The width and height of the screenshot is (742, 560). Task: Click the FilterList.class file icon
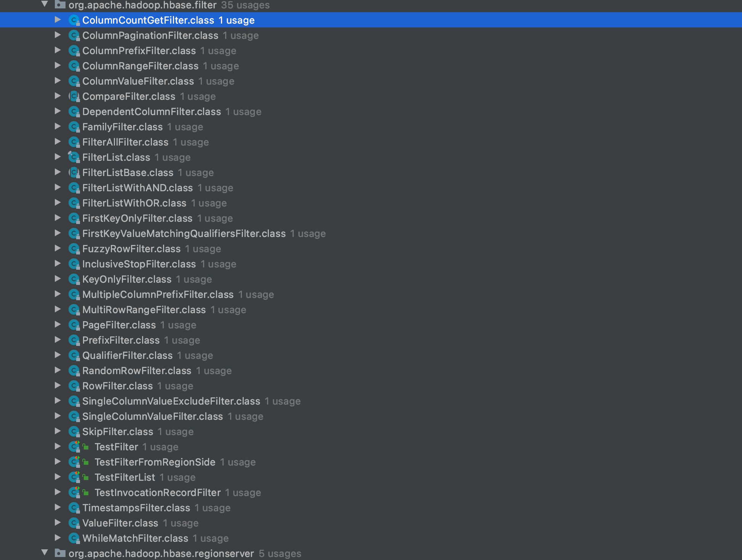pos(74,157)
